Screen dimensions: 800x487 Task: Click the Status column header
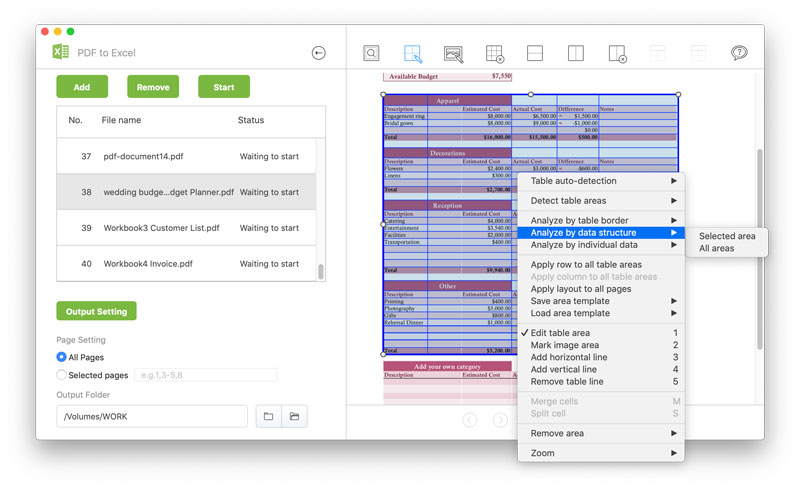(251, 120)
